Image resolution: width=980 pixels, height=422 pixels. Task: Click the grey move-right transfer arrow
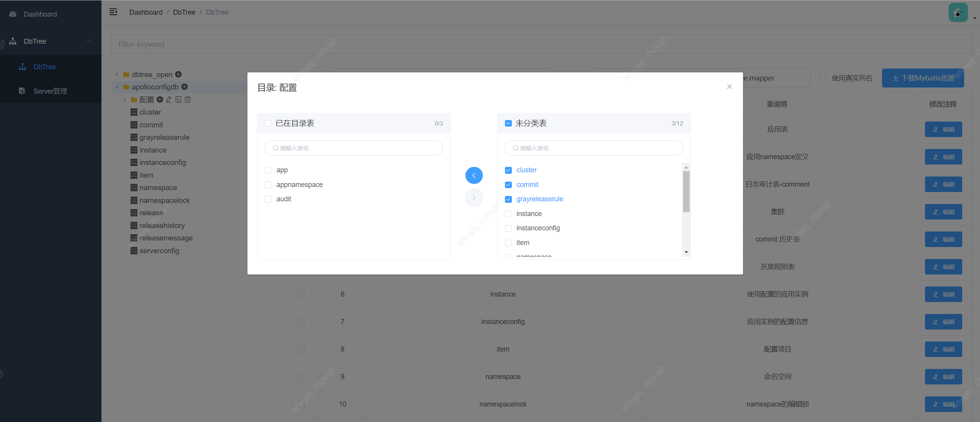pyautogui.click(x=474, y=197)
